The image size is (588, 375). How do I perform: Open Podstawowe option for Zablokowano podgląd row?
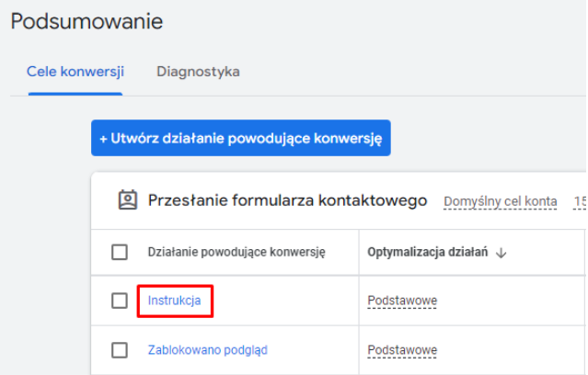pyautogui.click(x=402, y=350)
